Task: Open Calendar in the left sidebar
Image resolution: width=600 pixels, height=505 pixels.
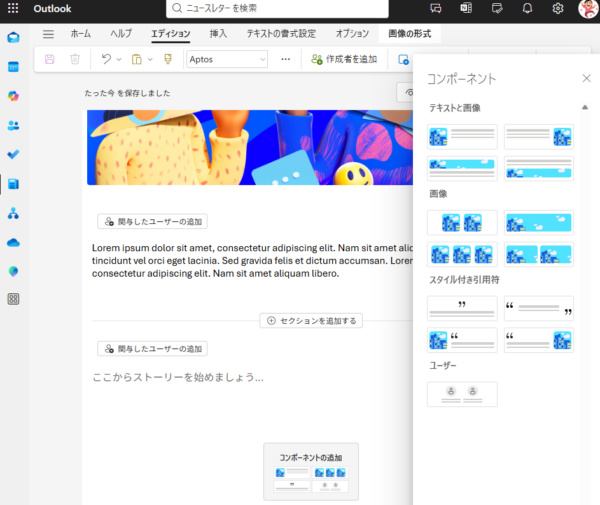Action: click(x=14, y=67)
